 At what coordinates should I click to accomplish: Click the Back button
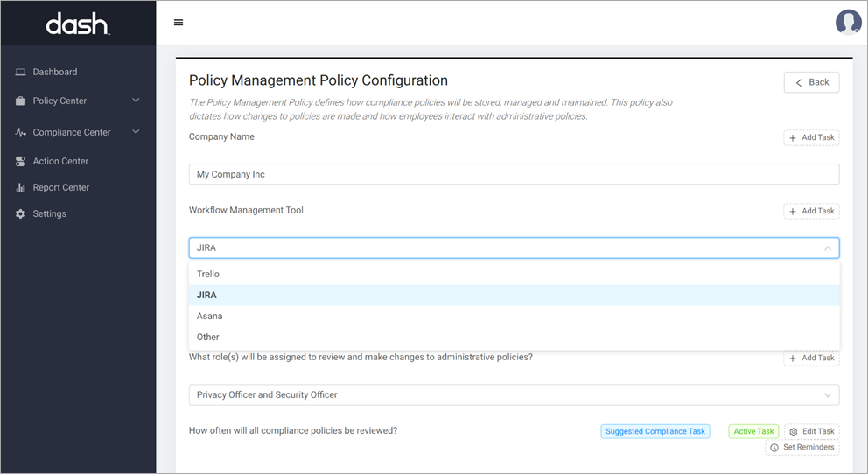811,82
